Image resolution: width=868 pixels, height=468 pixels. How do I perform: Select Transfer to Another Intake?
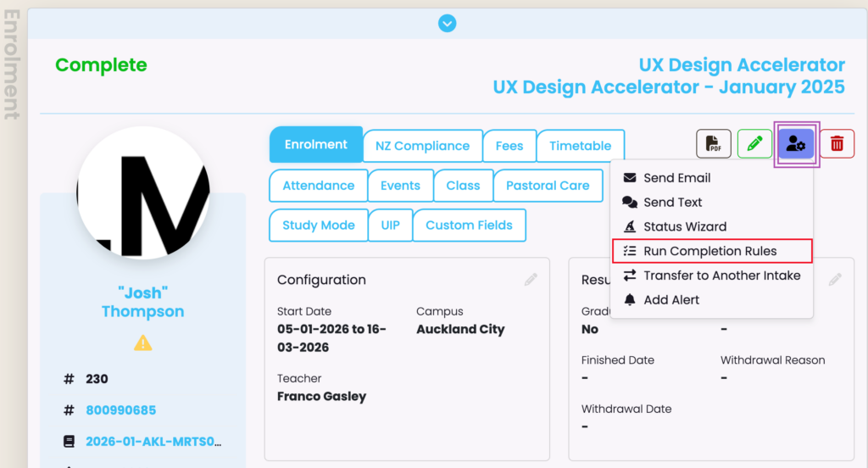(x=721, y=276)
